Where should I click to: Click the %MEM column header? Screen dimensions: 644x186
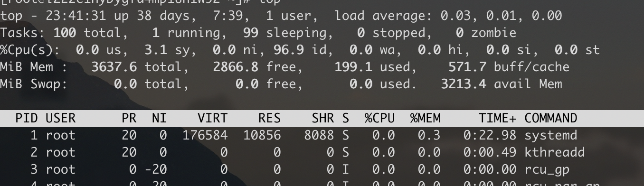pyautogui.click(x=426, y=118)
